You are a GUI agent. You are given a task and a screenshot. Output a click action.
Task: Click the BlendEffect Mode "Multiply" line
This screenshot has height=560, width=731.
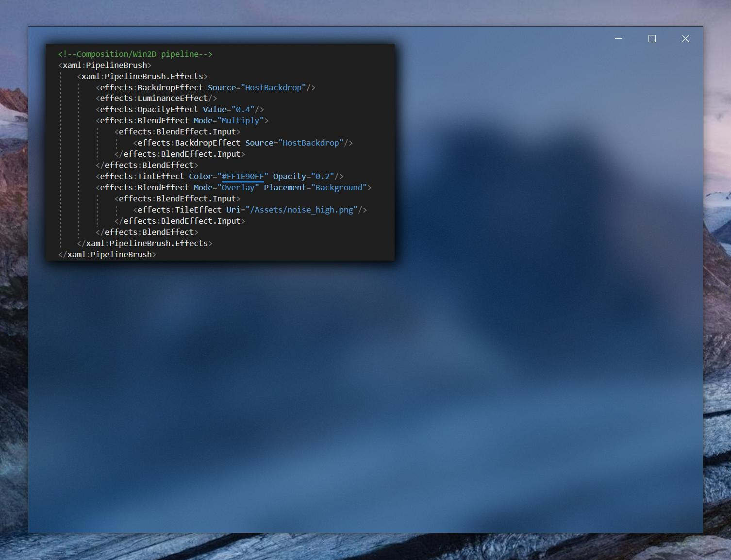pyautogui.click(x=182, y=120)
